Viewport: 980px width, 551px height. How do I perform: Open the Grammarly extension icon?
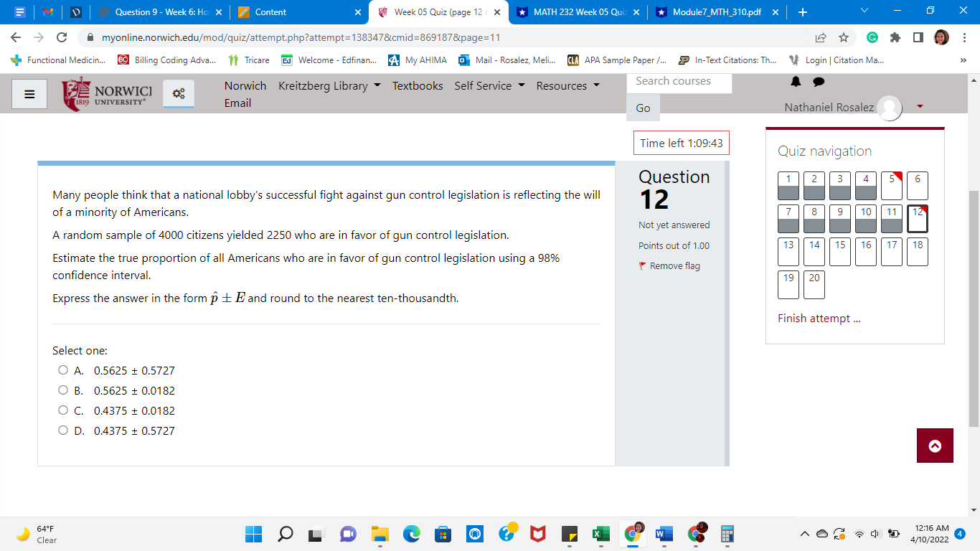(872, 37)
